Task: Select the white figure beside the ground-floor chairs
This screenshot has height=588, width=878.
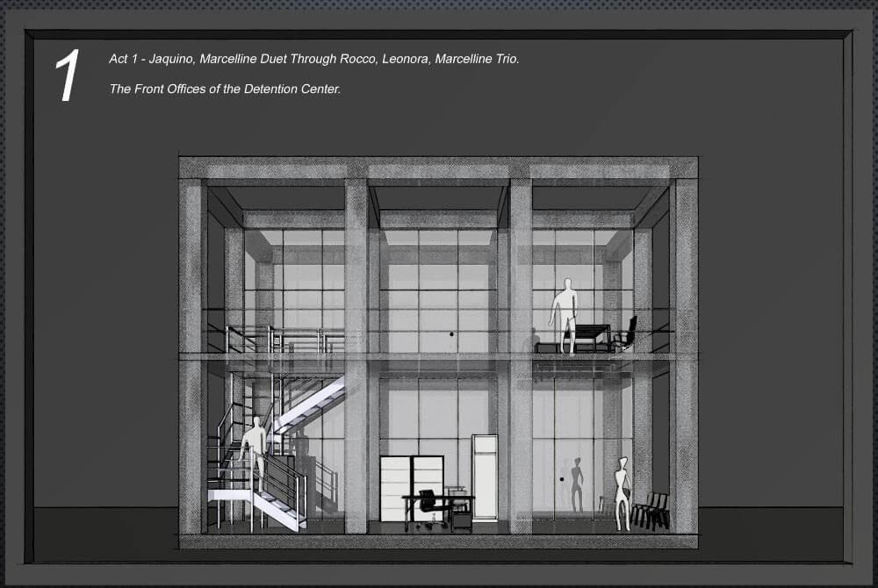Action: point(623,493)
